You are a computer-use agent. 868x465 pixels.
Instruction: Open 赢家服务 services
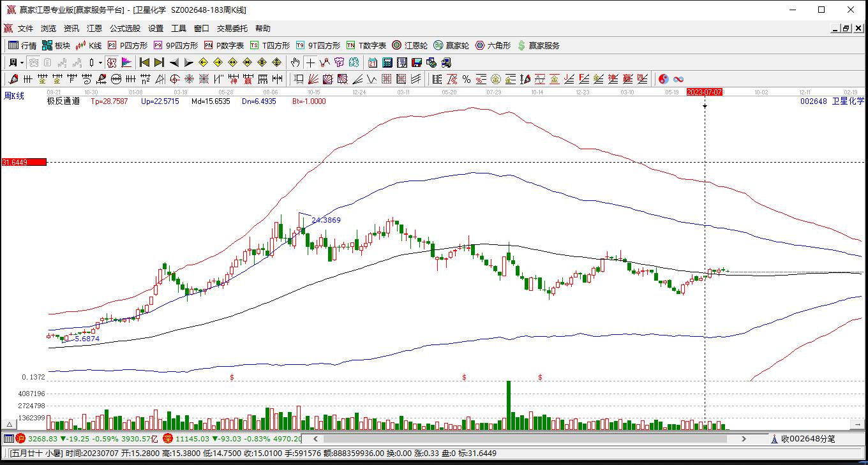538,45
